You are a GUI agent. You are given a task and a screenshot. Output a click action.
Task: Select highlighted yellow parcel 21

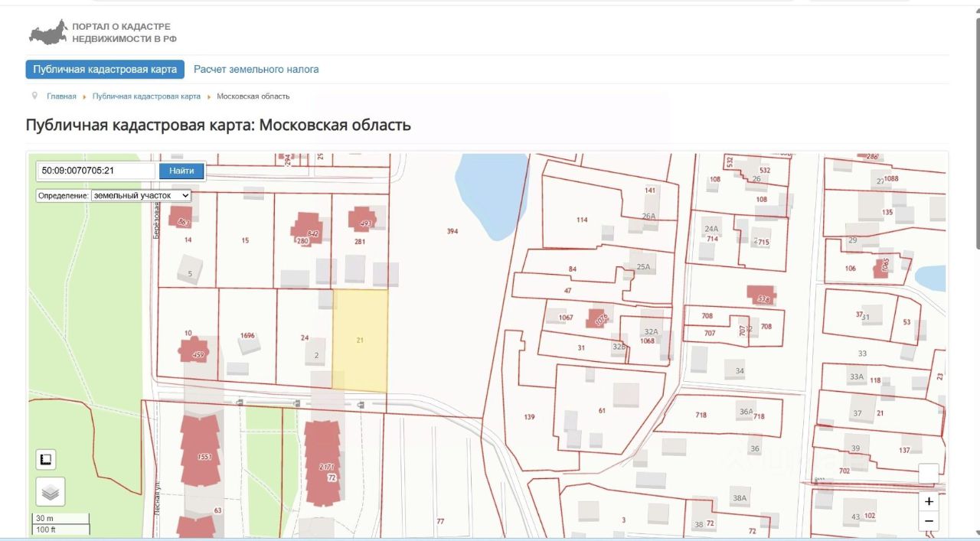361,340
